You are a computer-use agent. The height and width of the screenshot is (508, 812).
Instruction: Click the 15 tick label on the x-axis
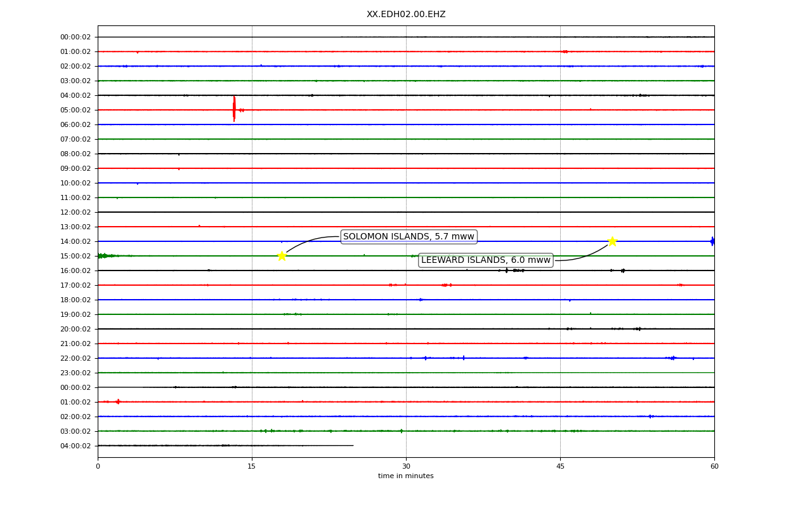point(252,467)
